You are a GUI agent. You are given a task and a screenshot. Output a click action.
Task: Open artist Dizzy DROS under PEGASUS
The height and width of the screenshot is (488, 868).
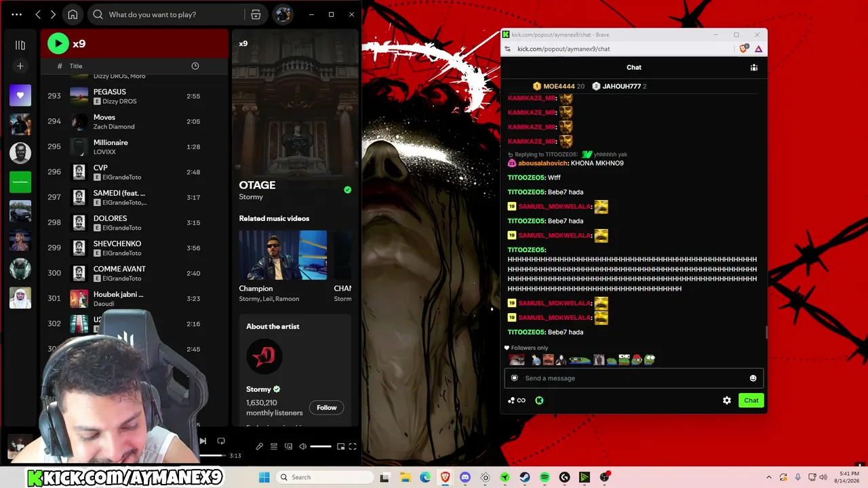[119, 101]
